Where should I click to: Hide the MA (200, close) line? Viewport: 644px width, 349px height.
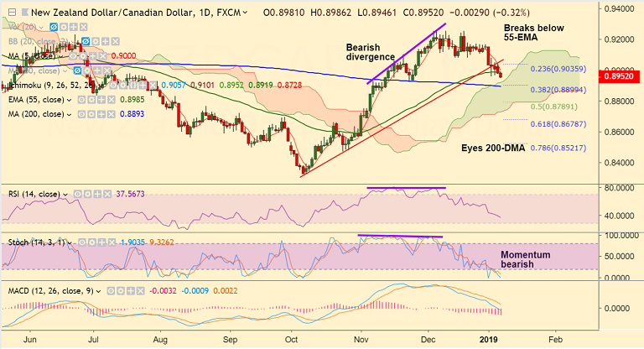(81, 114)
